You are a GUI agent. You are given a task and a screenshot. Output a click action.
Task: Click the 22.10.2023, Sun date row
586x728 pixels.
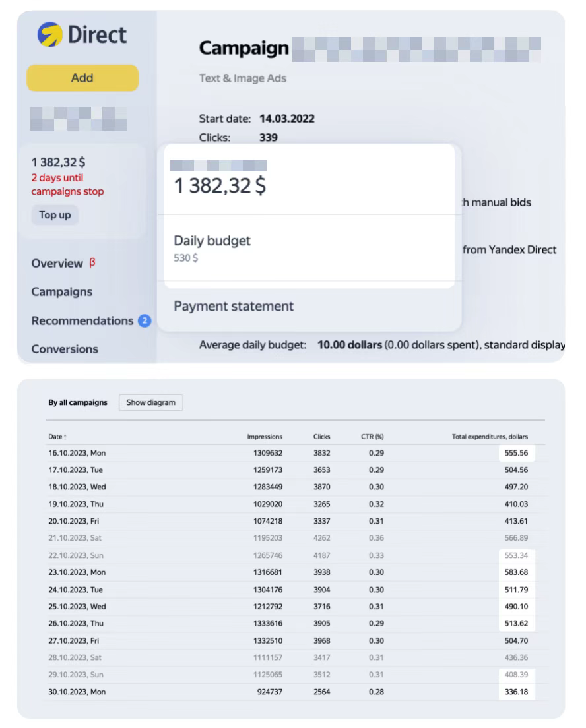tap(295, 555)
